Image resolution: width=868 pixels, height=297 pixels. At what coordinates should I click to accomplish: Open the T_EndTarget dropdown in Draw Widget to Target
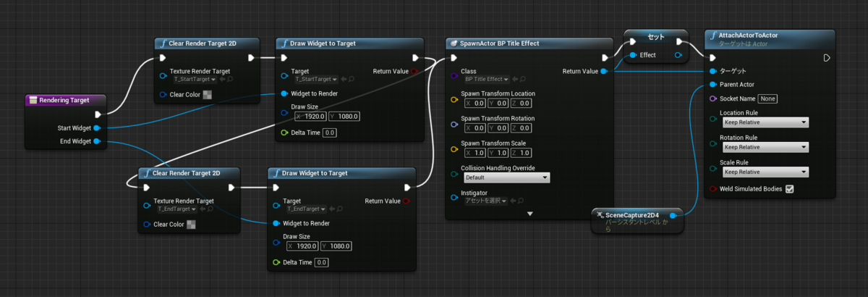click(x=305, y=209)
